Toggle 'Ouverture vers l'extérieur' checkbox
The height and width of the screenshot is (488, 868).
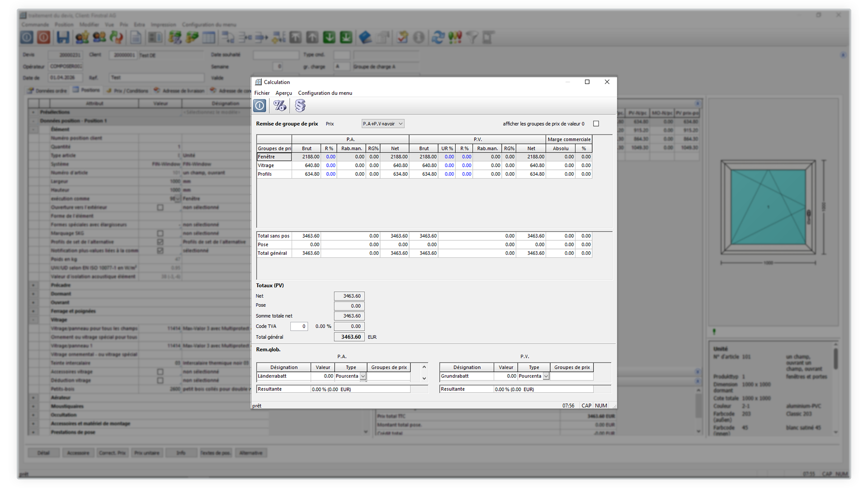[160, 207]
